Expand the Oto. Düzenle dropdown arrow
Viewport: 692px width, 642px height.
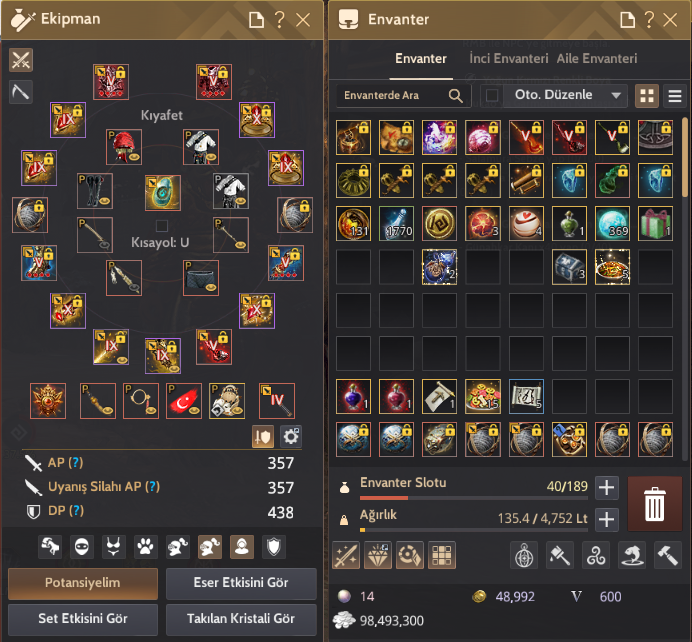616,95
